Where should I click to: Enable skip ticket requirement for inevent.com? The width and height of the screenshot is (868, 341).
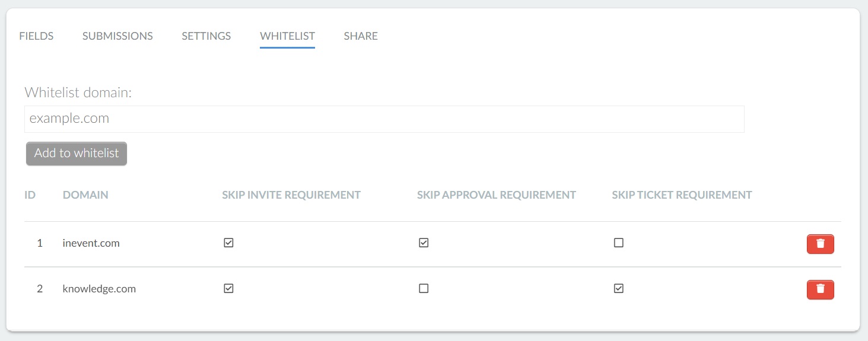[x=619, y=243]
